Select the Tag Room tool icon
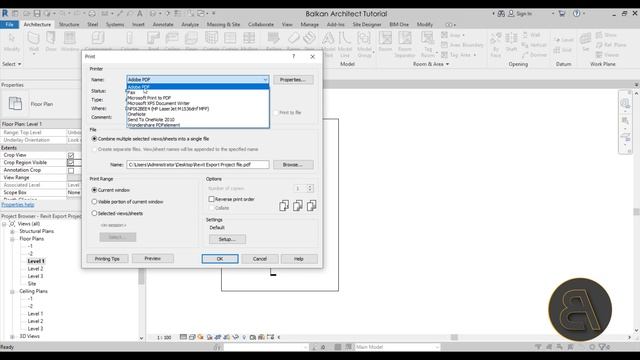This screenshot has height=360, width=640. click(427, 39)
